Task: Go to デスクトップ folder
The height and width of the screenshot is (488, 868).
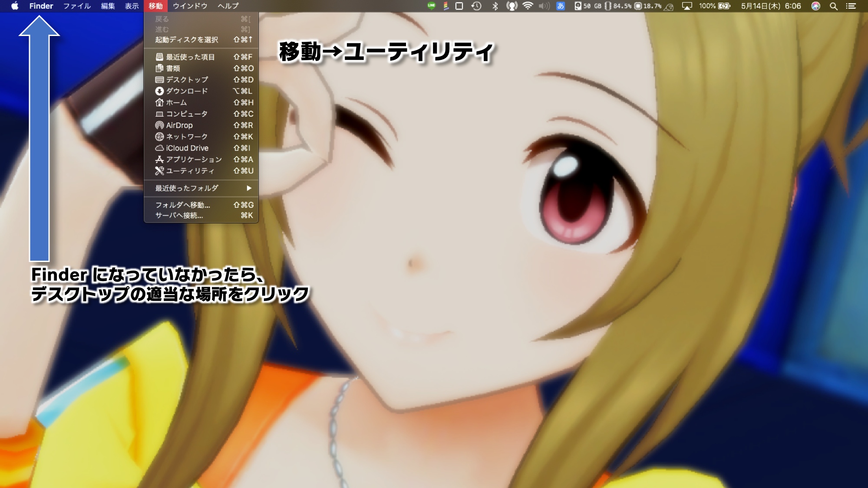Action: (201, 79)
